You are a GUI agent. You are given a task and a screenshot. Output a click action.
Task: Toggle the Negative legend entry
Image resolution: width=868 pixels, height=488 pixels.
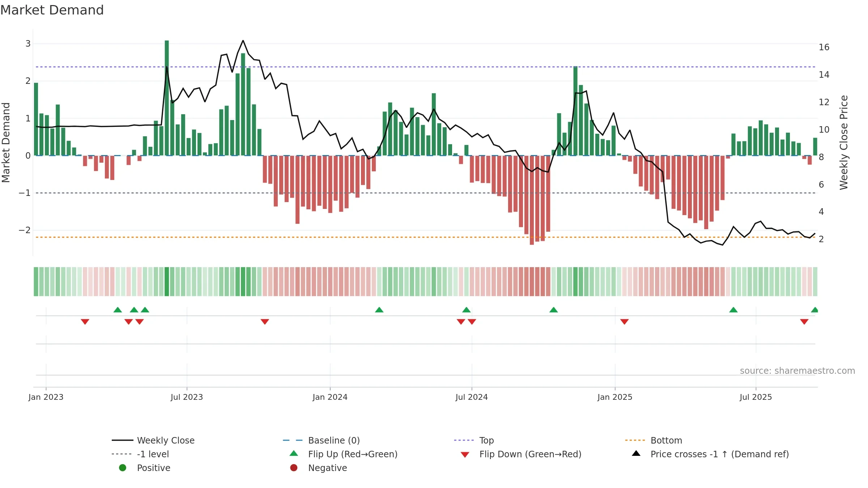pos(318,468)
